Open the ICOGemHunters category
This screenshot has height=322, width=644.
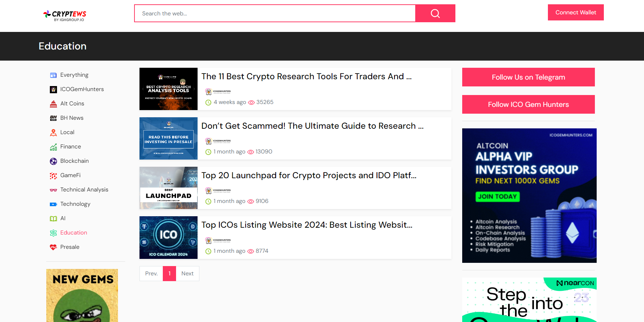pos(82,89)
